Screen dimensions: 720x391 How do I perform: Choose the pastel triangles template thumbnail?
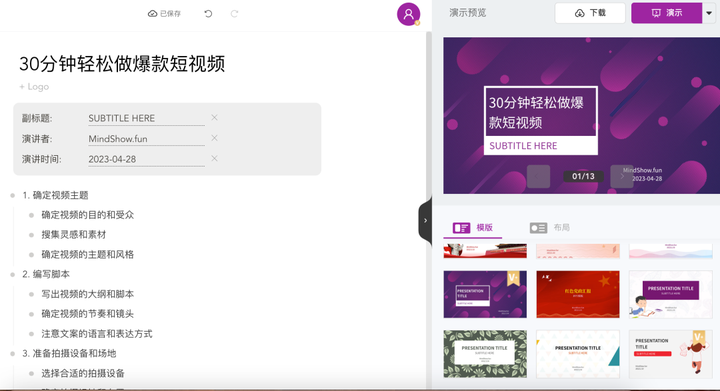tap(578, 354)
